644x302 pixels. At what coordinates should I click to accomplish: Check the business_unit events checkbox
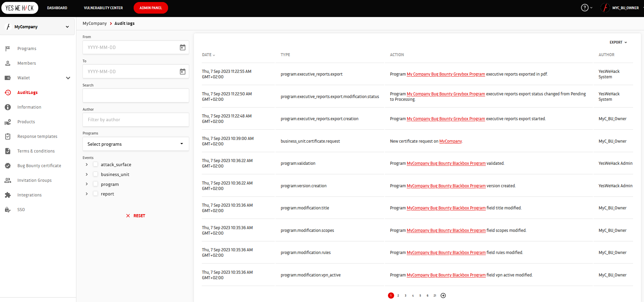[x=95, y=174]
